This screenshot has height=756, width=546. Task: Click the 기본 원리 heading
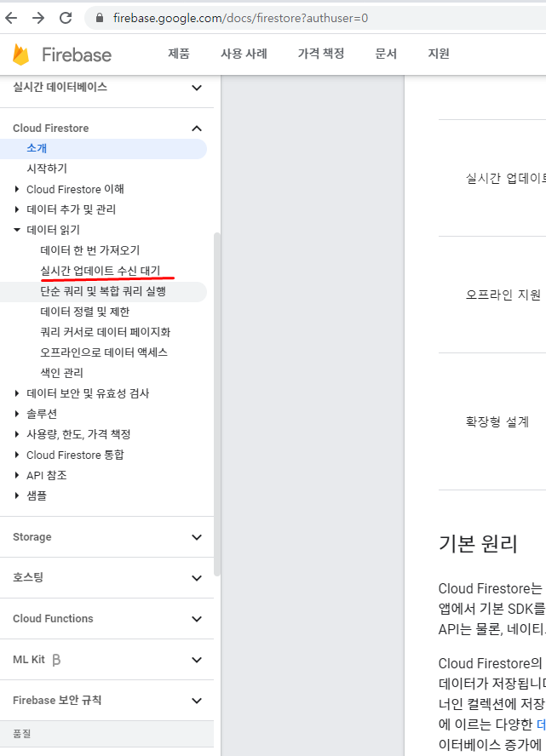pos(478,544)
